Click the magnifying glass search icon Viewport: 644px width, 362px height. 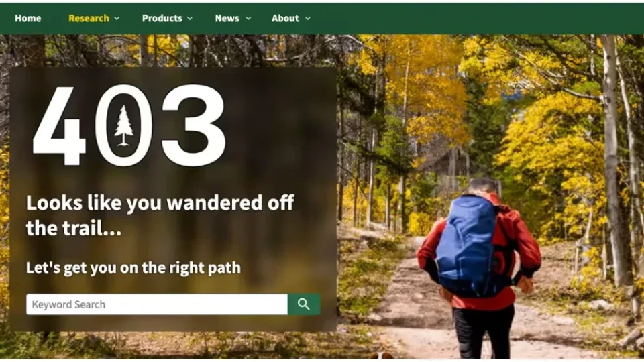tap(303, 304)
